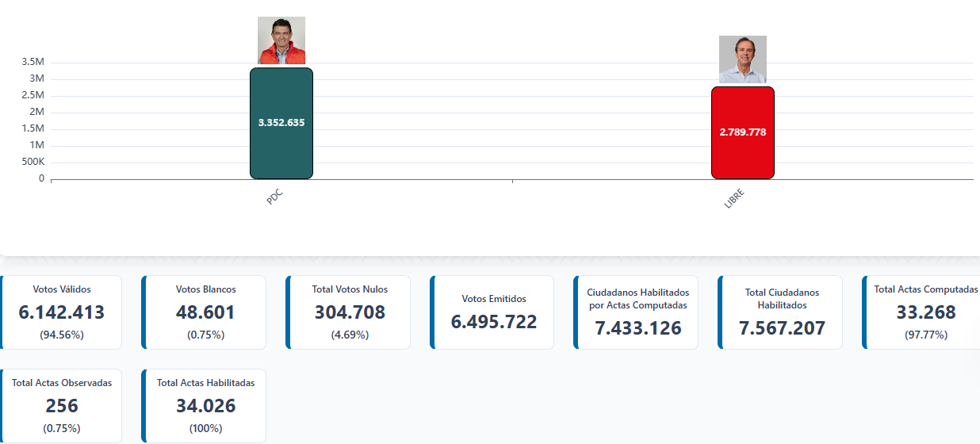Open the Total Actas Computadas card
980x444 pixels.
924,312
